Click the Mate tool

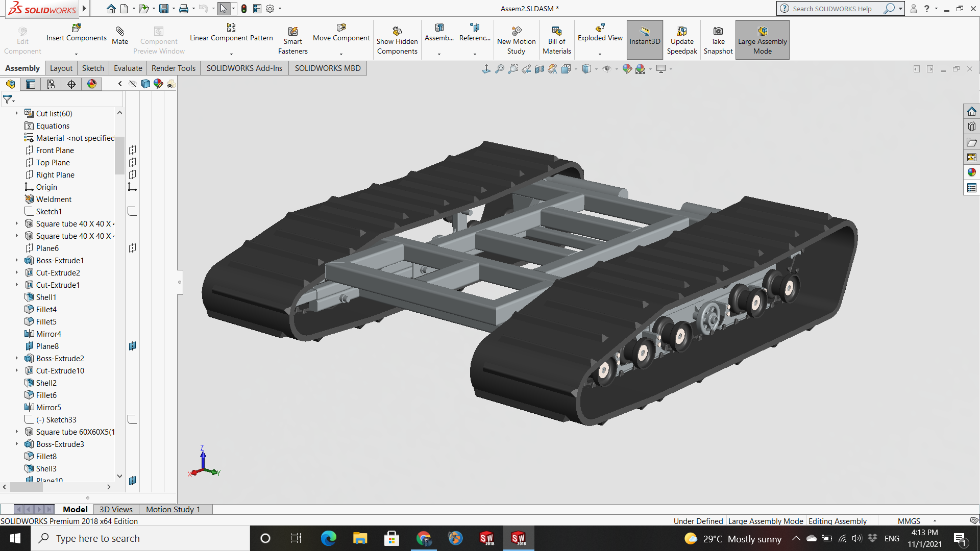pyautogui.click(x=120, y=36)
